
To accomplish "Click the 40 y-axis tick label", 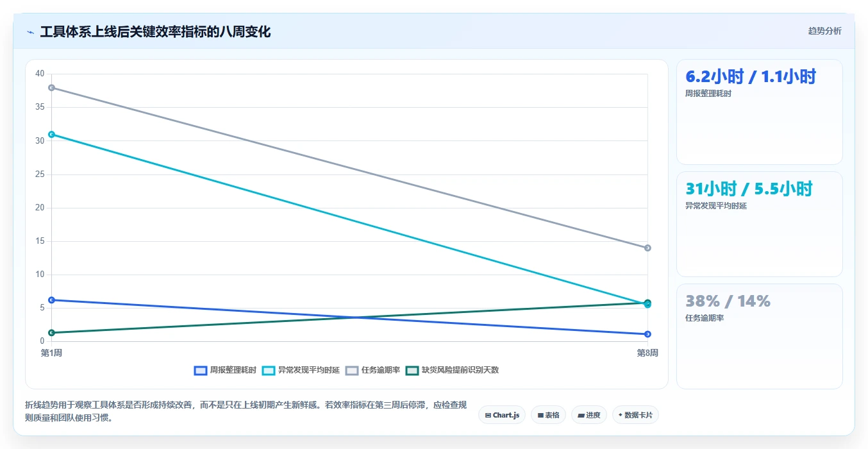I will coord(40,74).
